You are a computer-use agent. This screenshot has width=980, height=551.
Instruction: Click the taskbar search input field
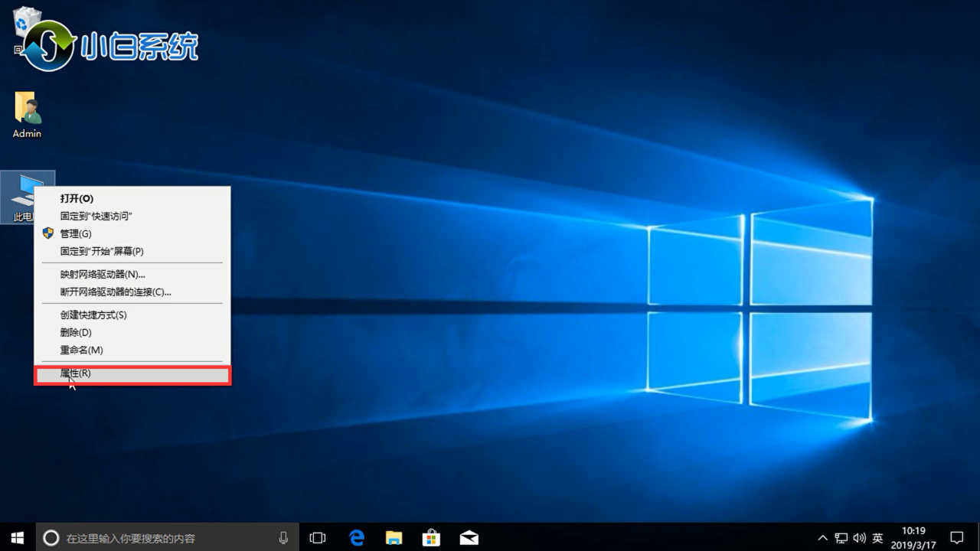(167, 538)
